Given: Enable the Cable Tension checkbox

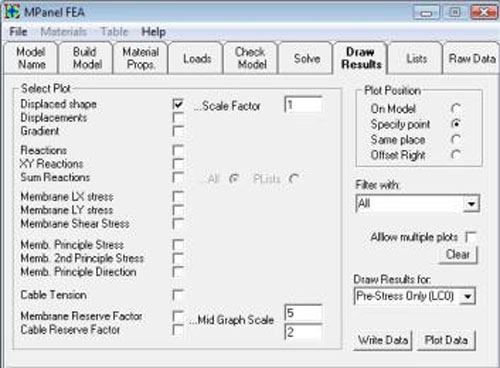Looking at the screenshot, I should click(178, 295).
